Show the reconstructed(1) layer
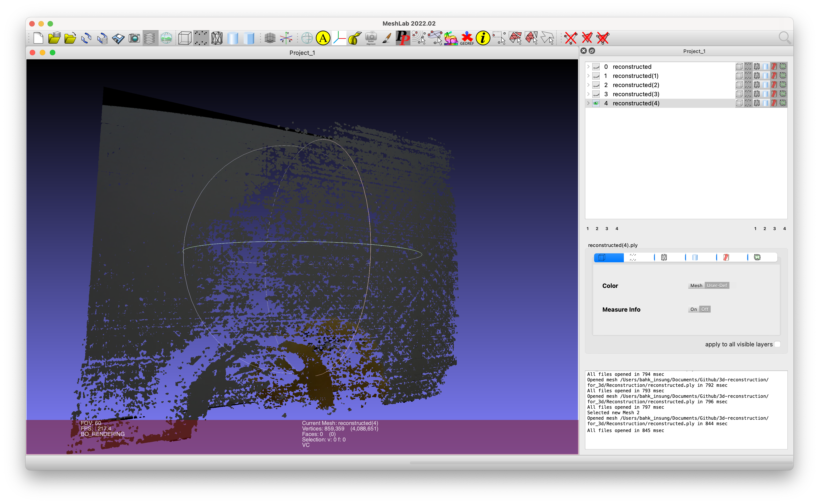Image resolution: width=819 pixels, height=504 pixels. [x=596, y=76]
